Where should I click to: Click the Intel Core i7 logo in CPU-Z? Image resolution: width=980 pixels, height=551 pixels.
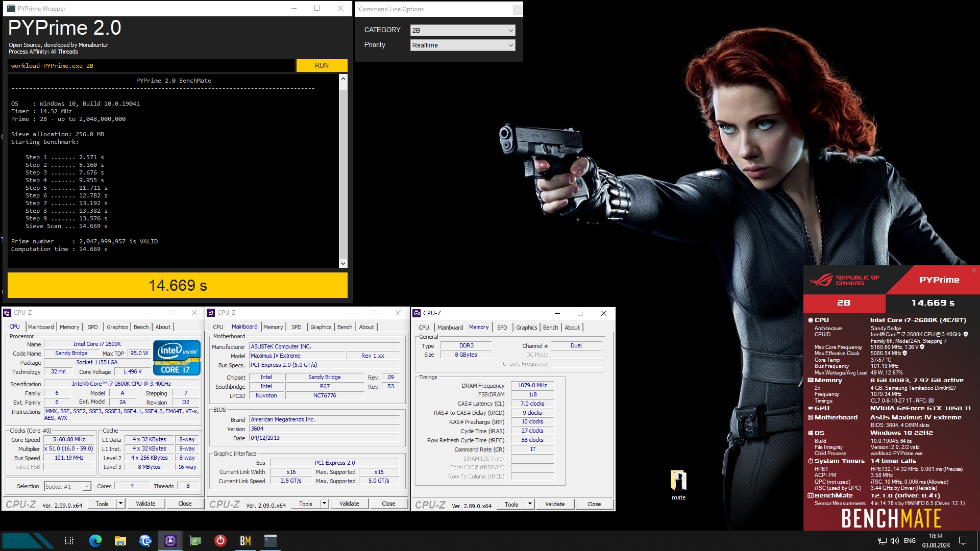point(177,357)
